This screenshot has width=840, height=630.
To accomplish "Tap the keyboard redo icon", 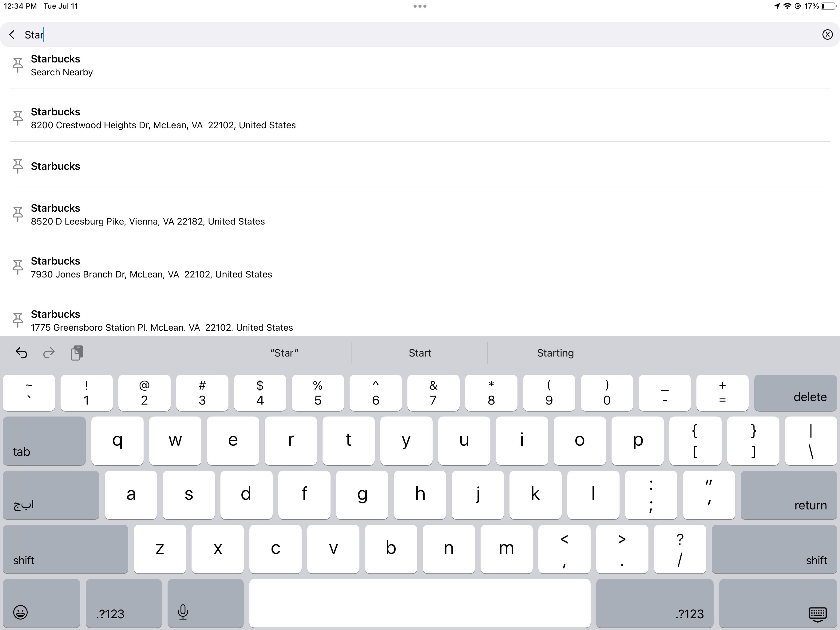I will [49, 353].
